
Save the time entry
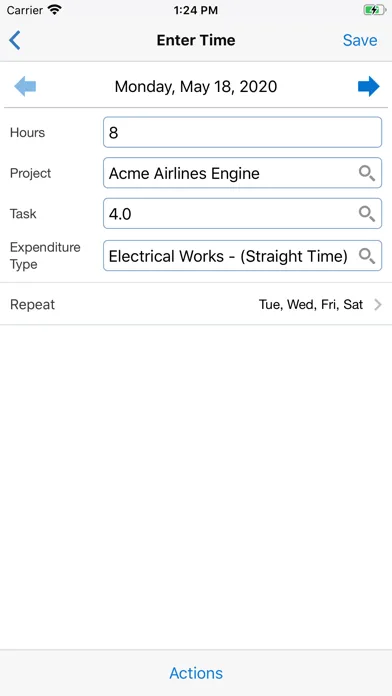pyautogui.click(x=360, y=40)
